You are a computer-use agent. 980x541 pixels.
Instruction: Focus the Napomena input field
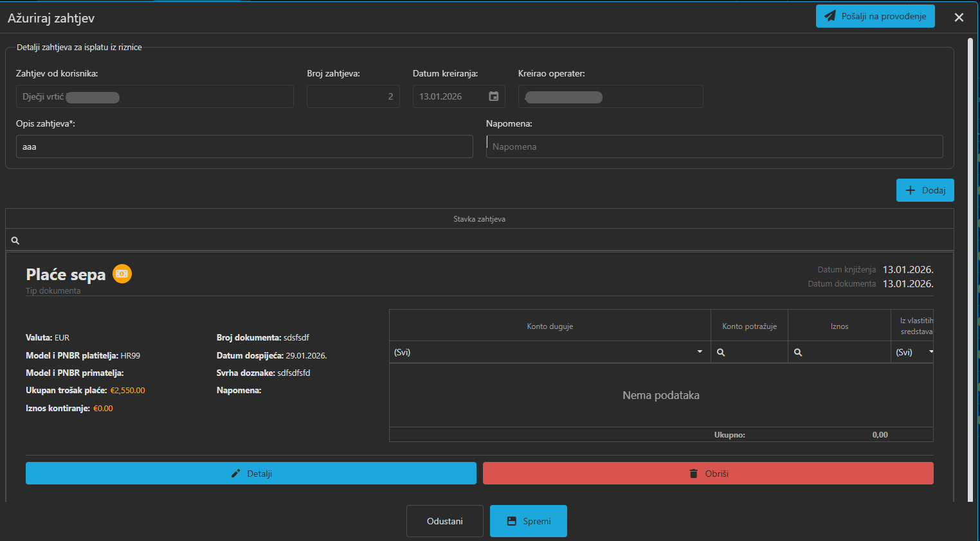coord(714,146)
